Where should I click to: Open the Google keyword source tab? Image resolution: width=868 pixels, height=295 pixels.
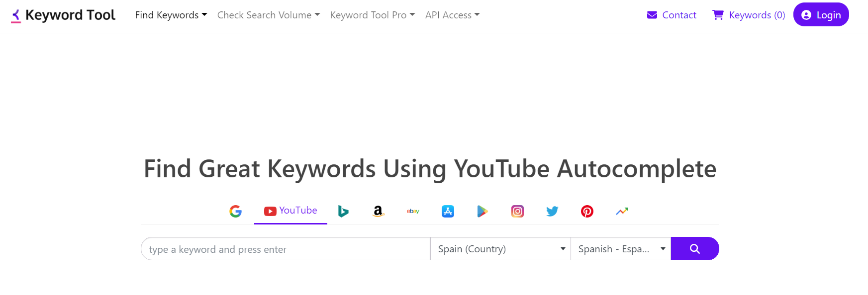235,211
